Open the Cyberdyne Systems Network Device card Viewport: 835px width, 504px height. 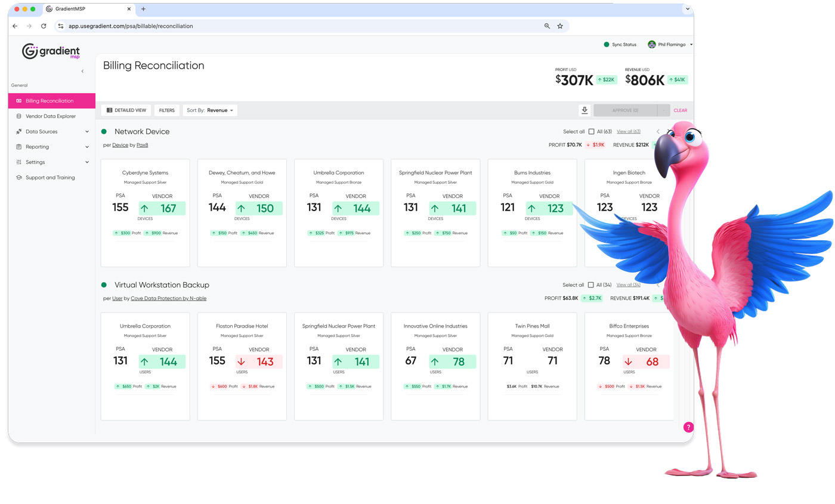[146, 212]
